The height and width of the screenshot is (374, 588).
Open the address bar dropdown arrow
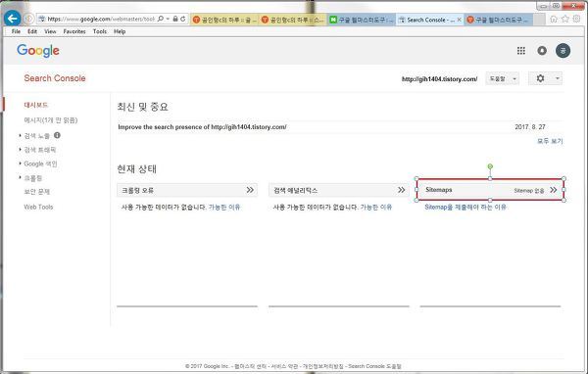click(168, 19)
